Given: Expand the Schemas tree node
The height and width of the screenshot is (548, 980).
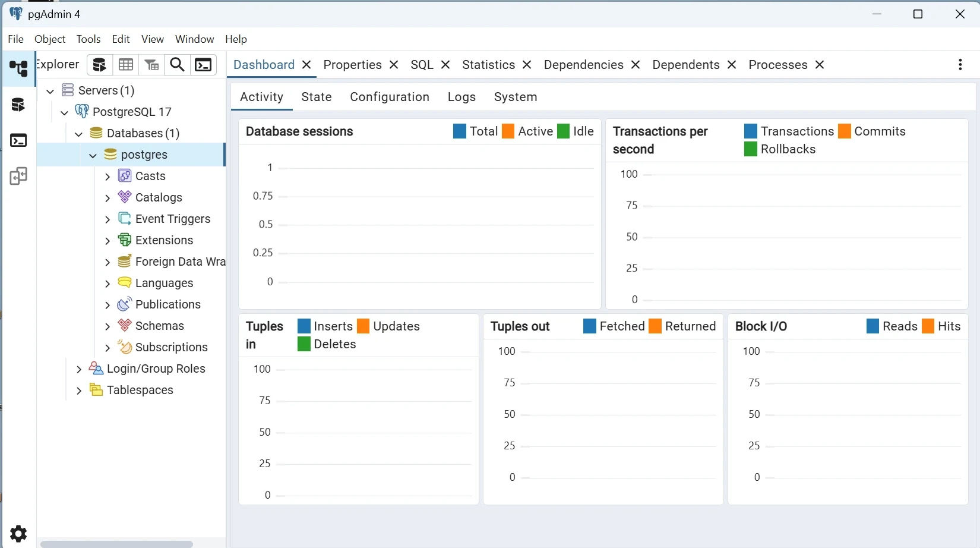Looking at the screenshot, I should click(x=108, y=326).
